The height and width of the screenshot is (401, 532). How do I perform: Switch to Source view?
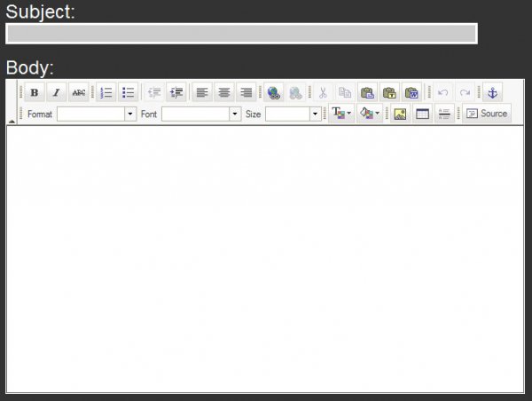(x=487, y=114)
